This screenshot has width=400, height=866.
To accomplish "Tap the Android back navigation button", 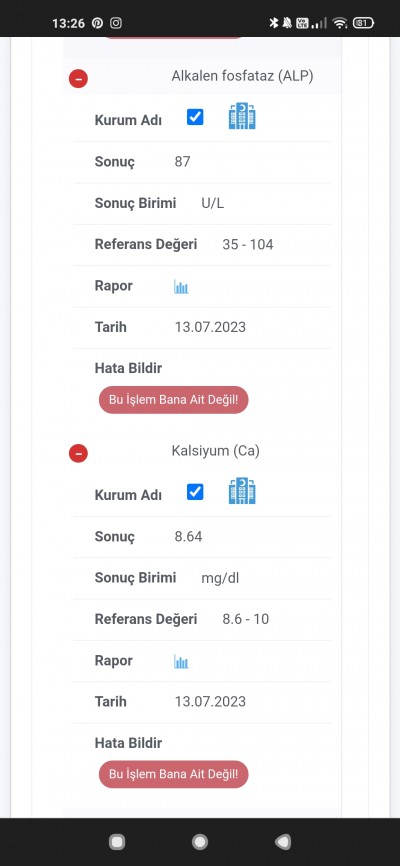I will click(x=282, y=842).
